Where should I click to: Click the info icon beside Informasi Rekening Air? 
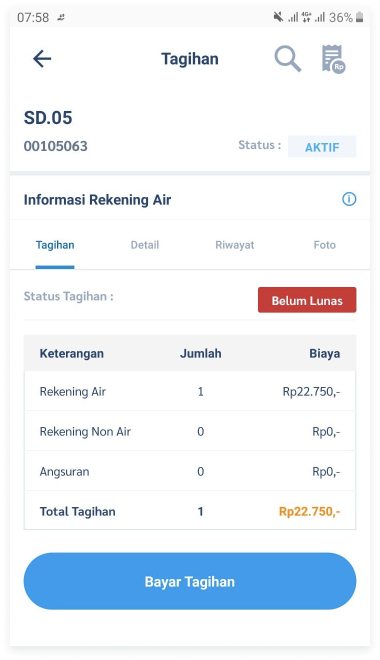tap(349, 199)
